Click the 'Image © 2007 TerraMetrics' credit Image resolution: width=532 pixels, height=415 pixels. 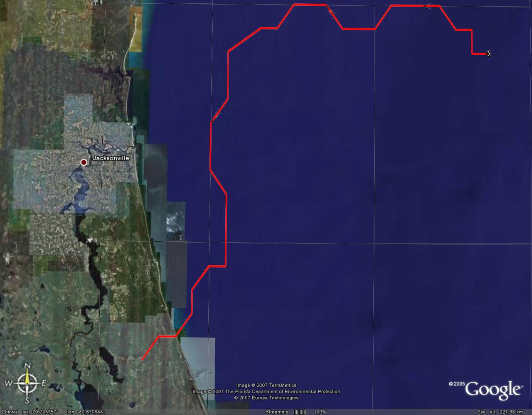[266, 386]
